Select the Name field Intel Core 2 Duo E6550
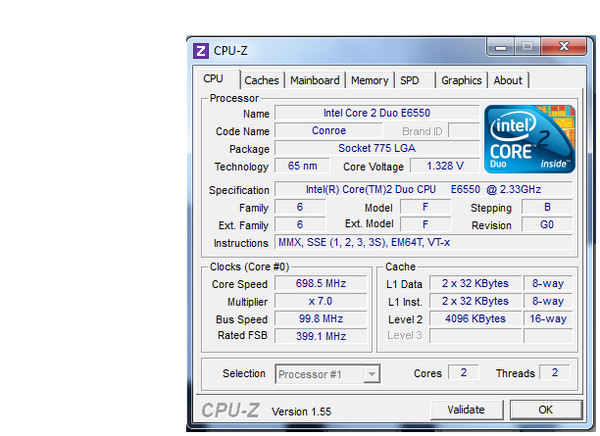The width and height of the screenshot is (600, 436). (x=377, y=113)
